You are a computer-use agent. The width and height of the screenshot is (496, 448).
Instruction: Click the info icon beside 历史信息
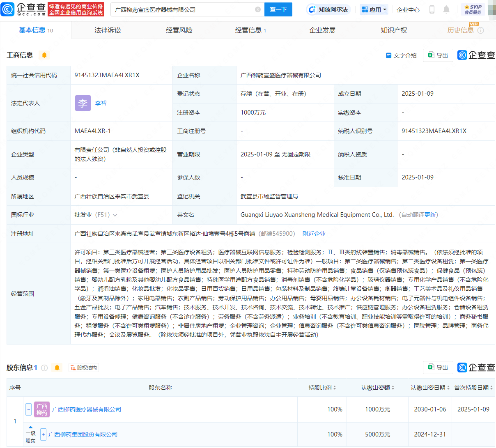481,30
